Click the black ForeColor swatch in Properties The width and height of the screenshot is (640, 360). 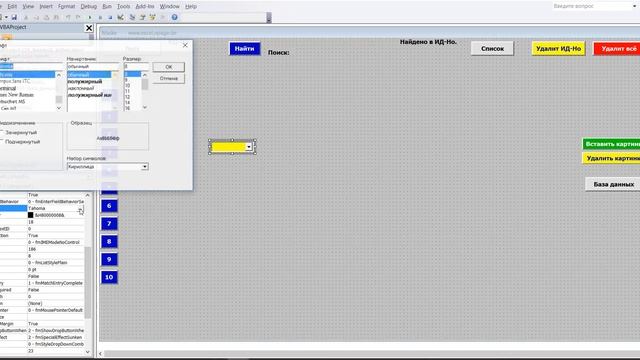[31, 215]
